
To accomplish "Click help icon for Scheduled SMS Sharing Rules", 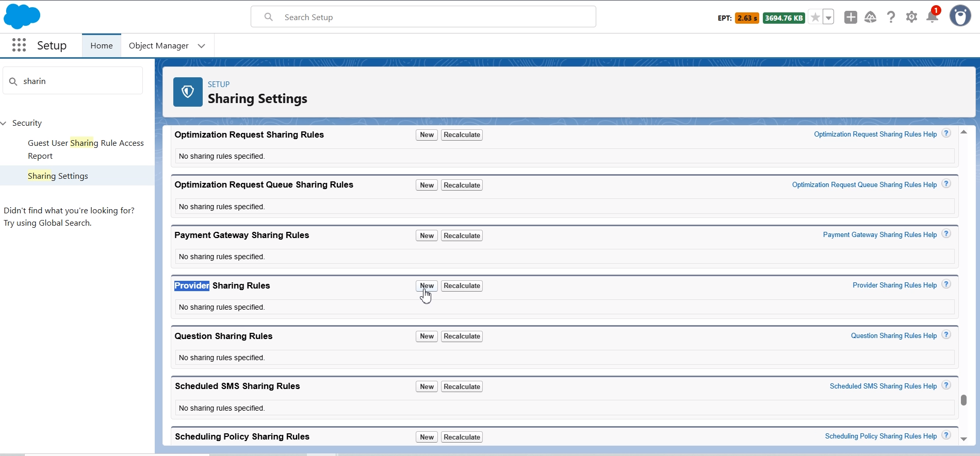I will (x=946, y=385).
